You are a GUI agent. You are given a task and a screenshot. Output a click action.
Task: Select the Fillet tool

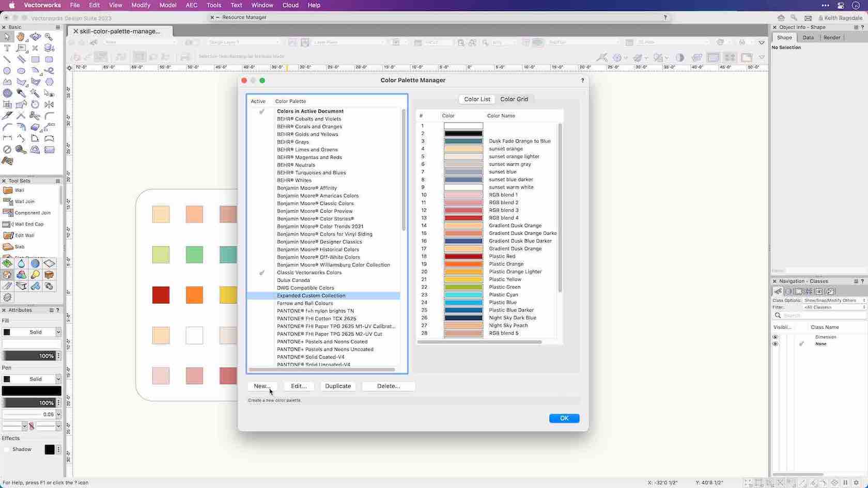(49, 116)
